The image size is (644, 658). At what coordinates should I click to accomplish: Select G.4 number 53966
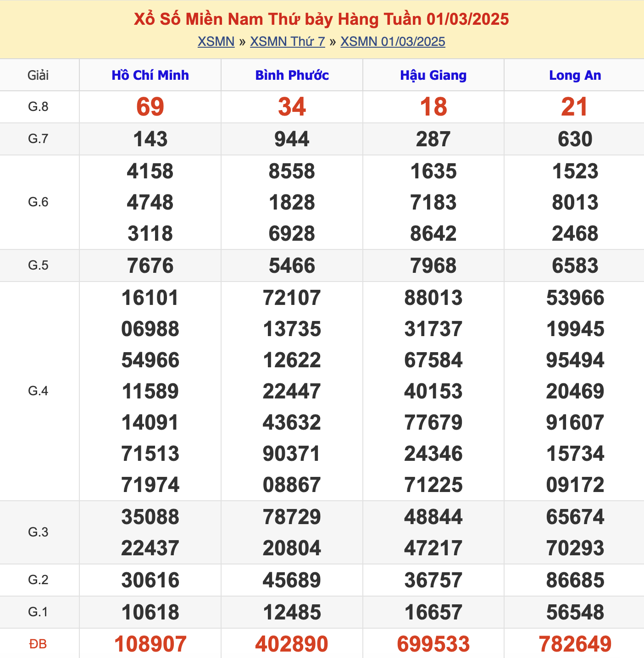click(x=575, y=298)
